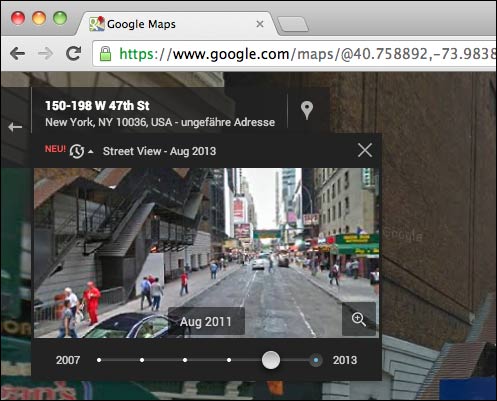This screenshot has width=497, height=401.
Task: Open the time travel clock icon
Action: click(x=77, y=151)
